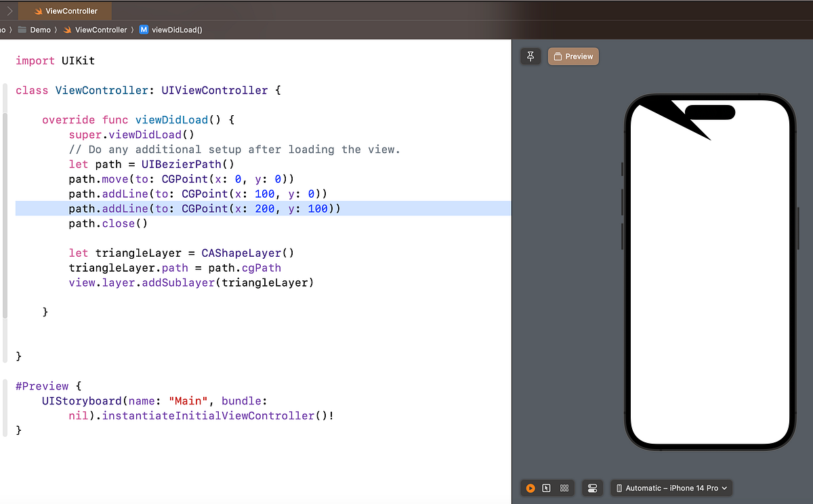Show preview variants using the grid icon
813x504 pixels.
564,488
